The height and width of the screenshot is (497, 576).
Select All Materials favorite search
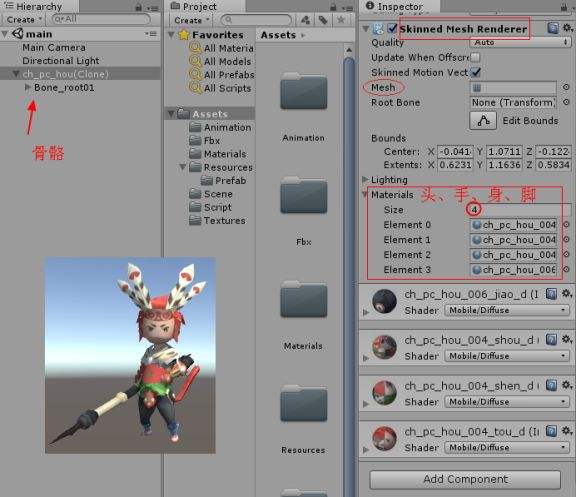[228, 48]
